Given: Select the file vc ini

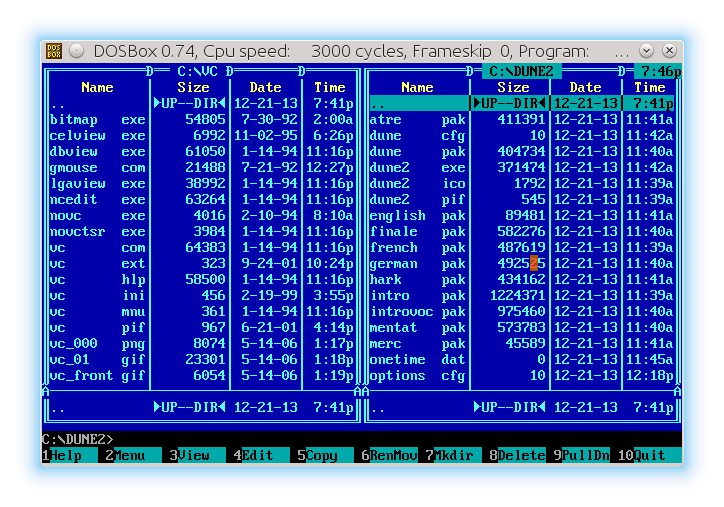Looking at the screenshot, I should pyautogui.click(x=202, y=296).
